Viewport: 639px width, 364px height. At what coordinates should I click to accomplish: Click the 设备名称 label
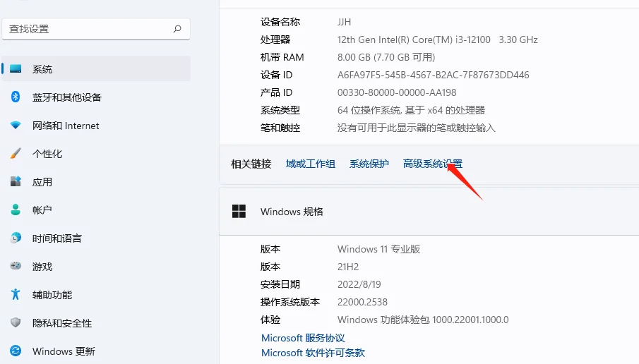point(280,22)
